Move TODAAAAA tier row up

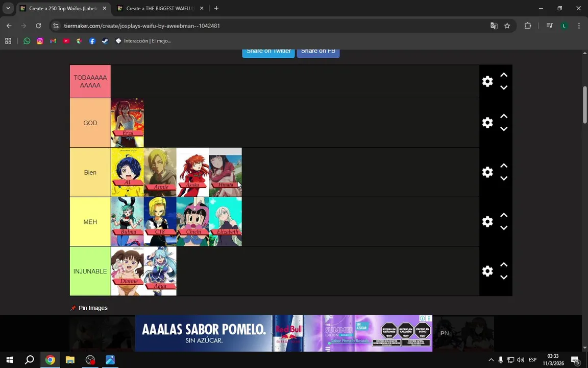point(504,75)
